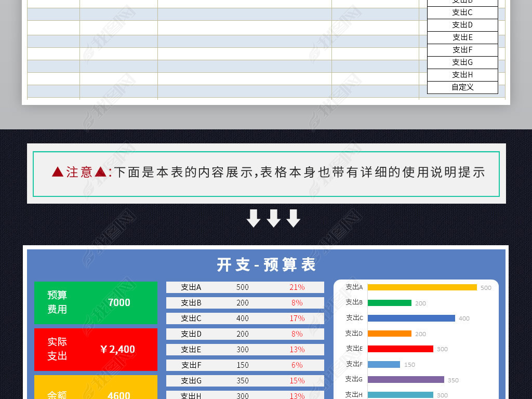Click the middle white down arrow
This screenshot has width=532, height=399.
pos(273,218)
